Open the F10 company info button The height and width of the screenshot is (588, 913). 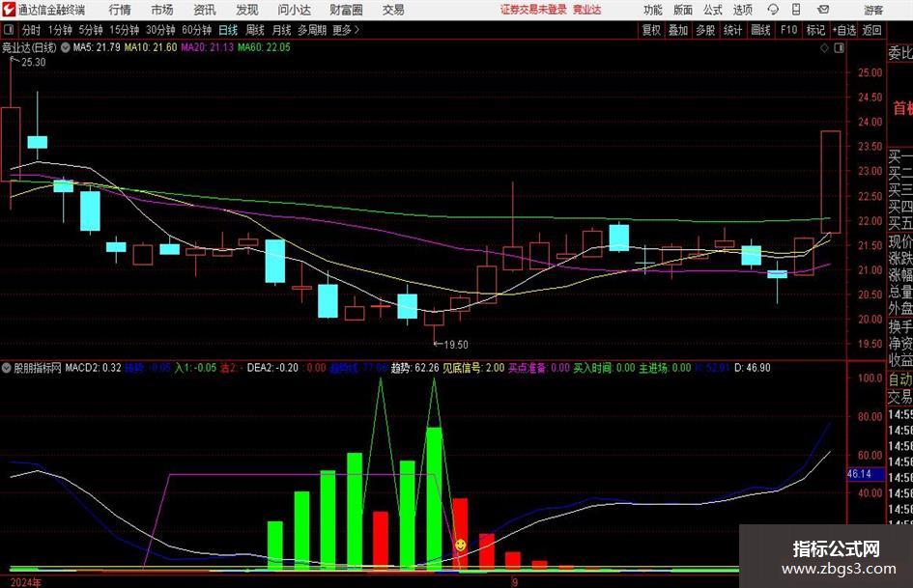[x=788, y=30]
